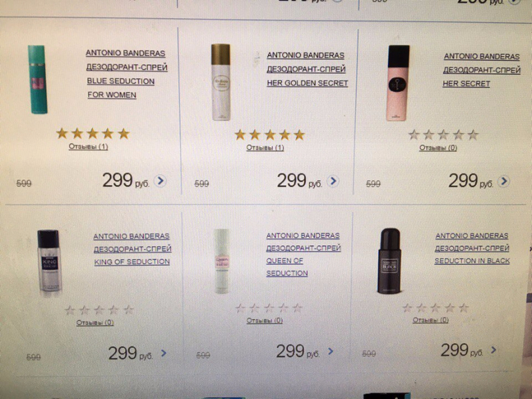Click arrow icon beside Her Secret price
The width and height of the screenshot is (532, 399).
504,182
